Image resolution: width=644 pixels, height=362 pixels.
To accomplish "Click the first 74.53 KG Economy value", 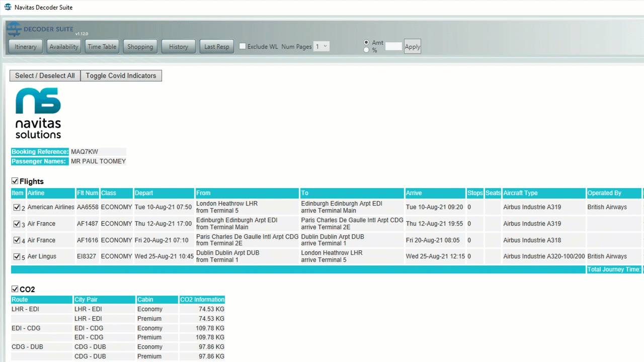I will tap(211, 309).
